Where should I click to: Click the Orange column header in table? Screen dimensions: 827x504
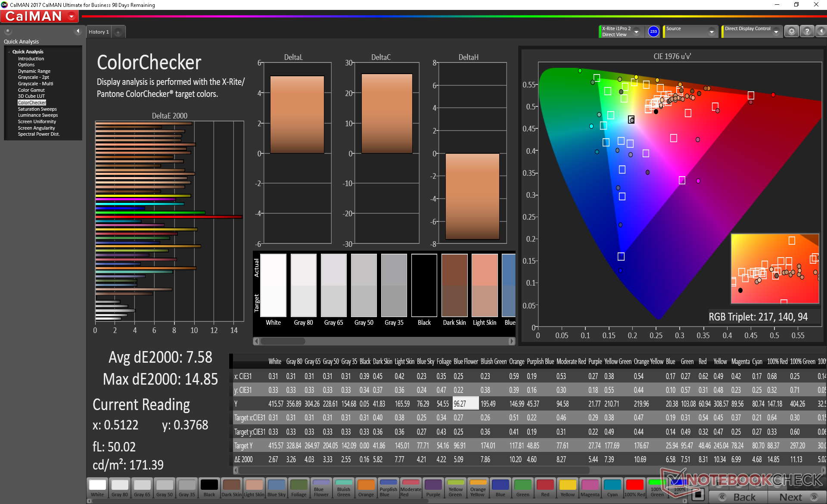coord(516,362)
